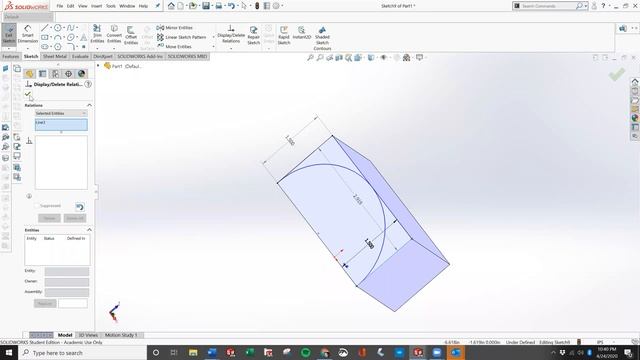Viewport: 640px width, 360px height.
Task: Accept with the green checkmark in PropertyManager
Action: tap(28, 94)
